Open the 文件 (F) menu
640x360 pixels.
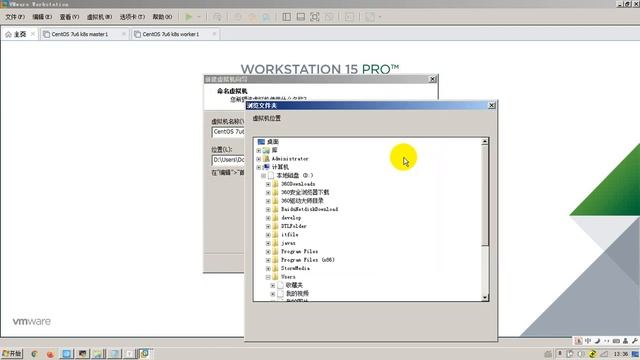[x=15, y=17]
